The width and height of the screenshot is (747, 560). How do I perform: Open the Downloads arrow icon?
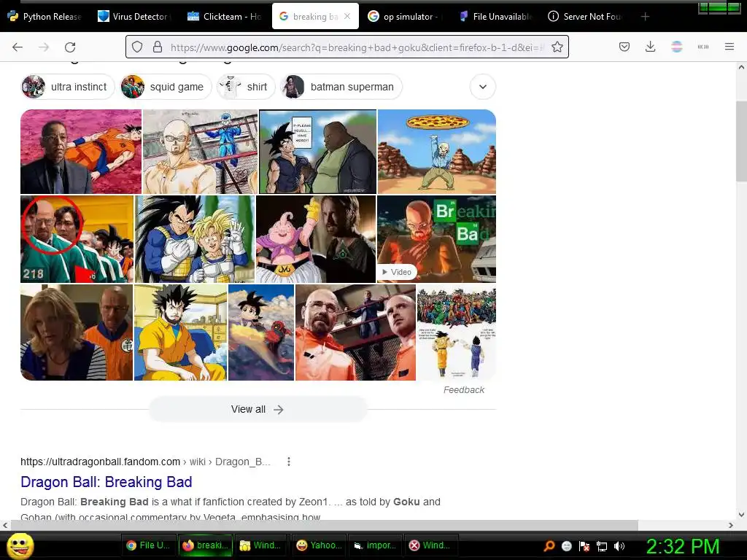[650, 47]
